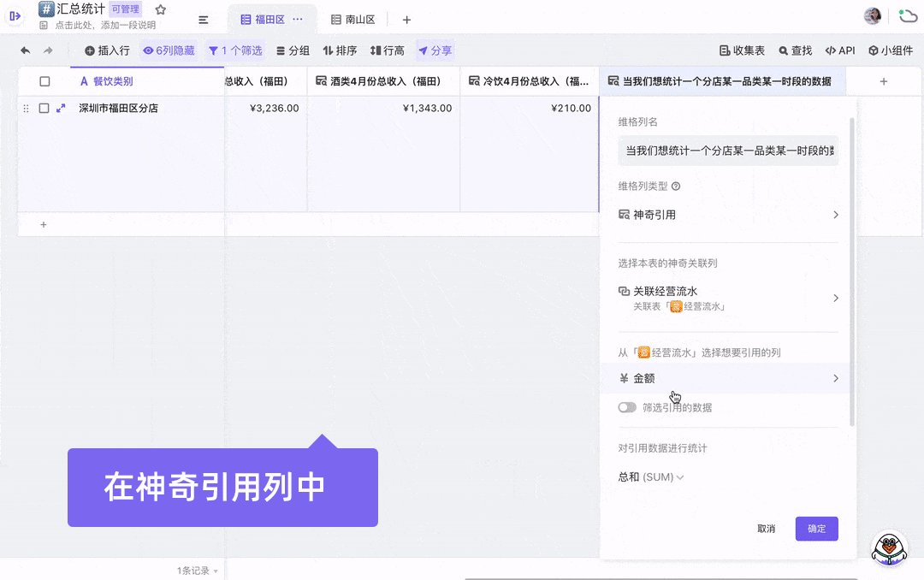Open the 神奇引用 column type selector
The height and width of the screenshot is (580, 924).
(x=728, y=215)
